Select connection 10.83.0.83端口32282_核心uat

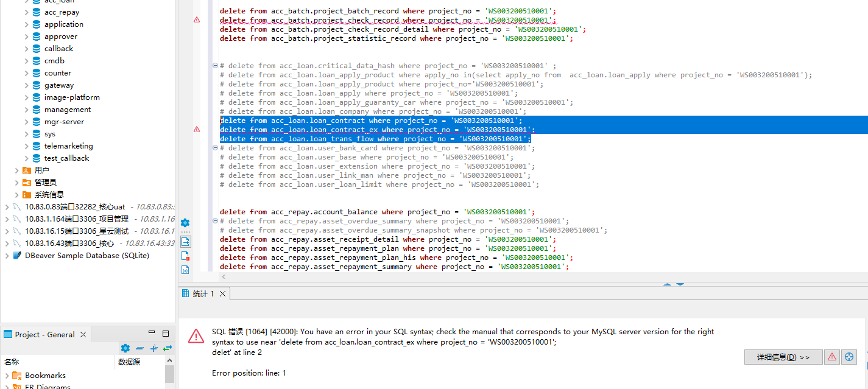point(75,207)
